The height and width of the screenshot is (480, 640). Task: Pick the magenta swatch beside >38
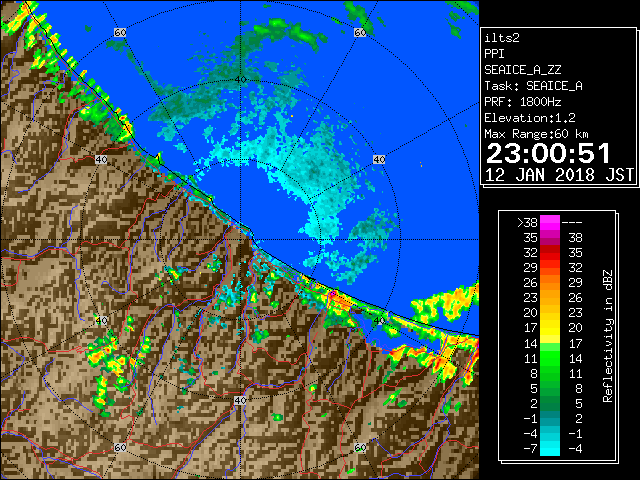[550, 223]
